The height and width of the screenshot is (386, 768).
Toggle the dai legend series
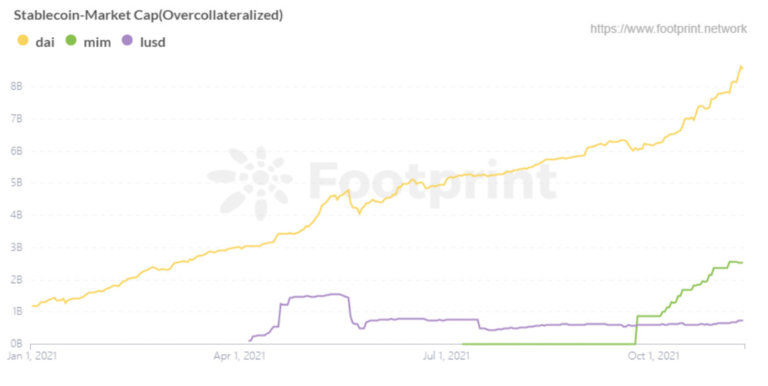point(36,42)
